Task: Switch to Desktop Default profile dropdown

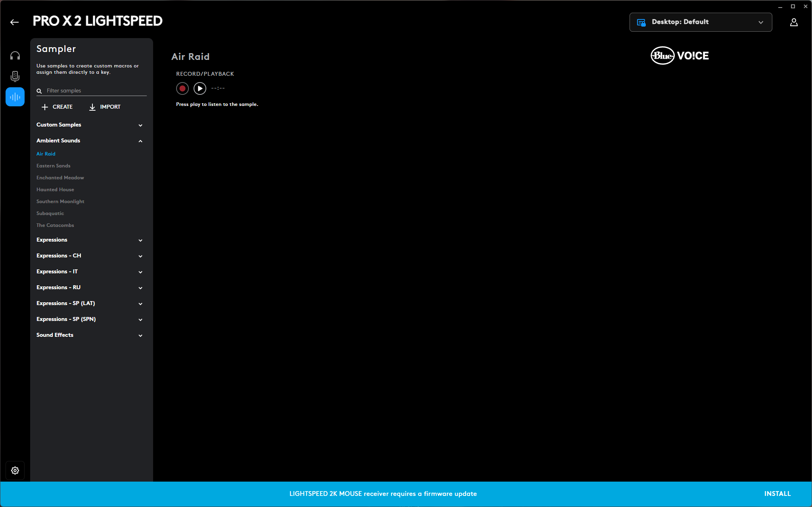Action: [701, 22]
